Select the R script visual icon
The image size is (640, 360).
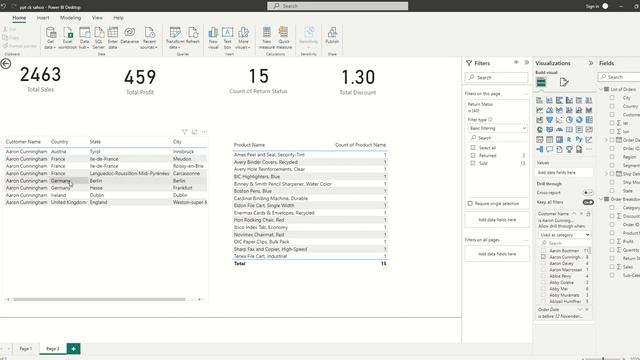pos(569,140)
